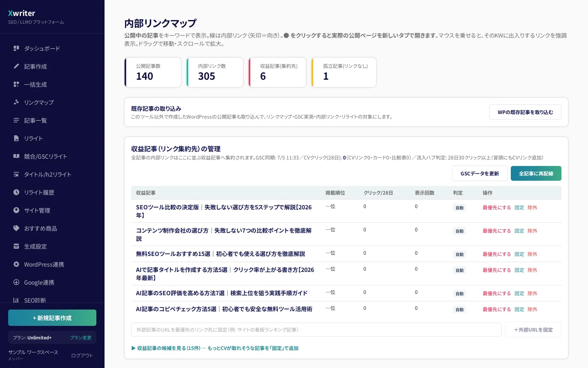Click the 全記事に再配線 button
588x368 pixels.
[536, 173]
